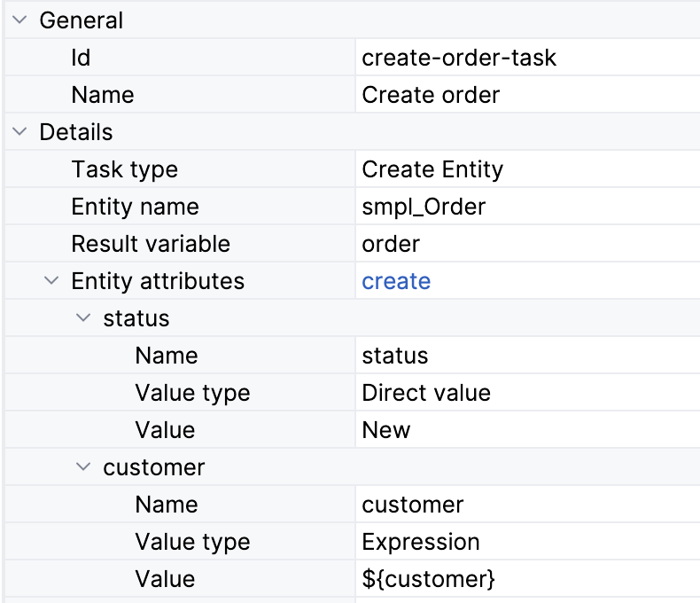This screenshot has width=700, height=603.
Task: Edit the ${customer} expression value
Action: [429, 580]
